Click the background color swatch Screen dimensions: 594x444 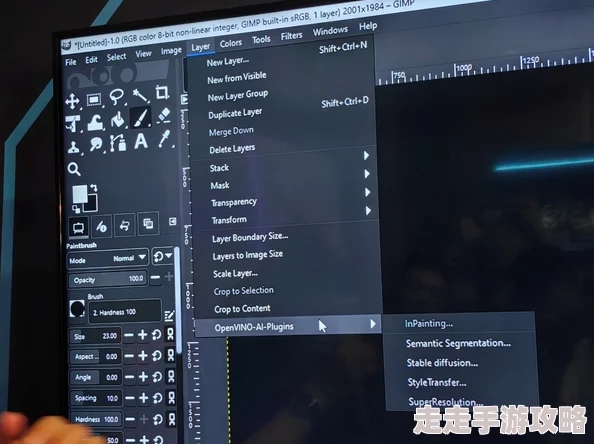tap(93, 204)
